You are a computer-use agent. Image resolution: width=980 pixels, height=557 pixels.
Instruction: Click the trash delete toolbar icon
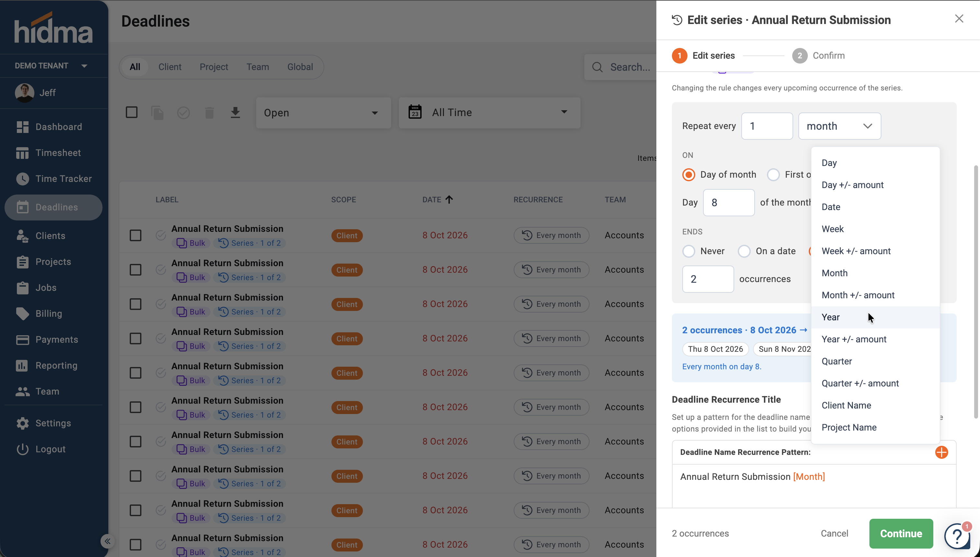coord(209,113)
